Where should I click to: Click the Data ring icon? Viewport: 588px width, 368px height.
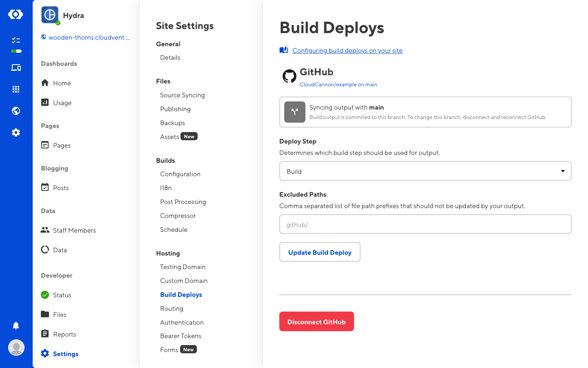coord(45,249)
